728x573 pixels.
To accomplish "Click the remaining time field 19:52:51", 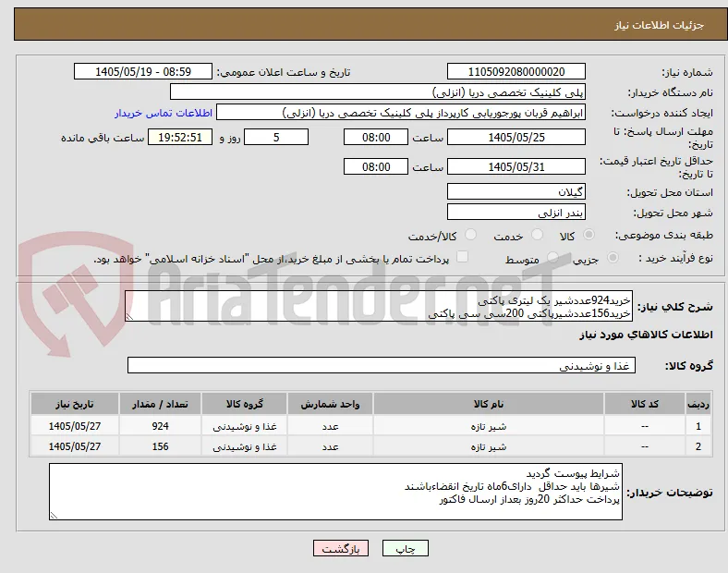I will (180, 137).
